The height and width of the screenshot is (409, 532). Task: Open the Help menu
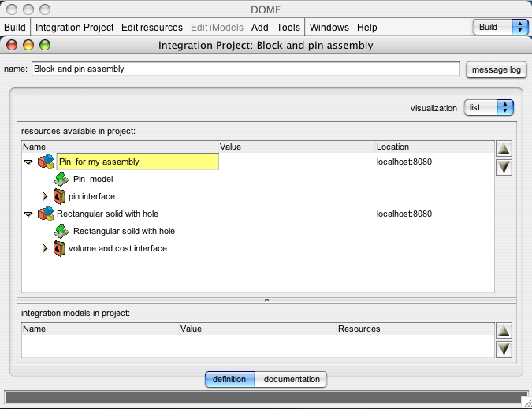(366, 27)
